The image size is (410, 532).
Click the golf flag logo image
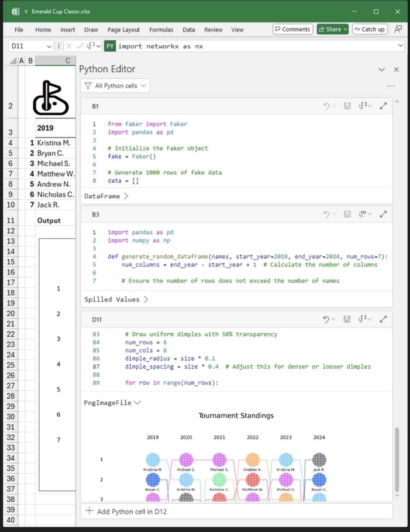click(x=51, y=98)
